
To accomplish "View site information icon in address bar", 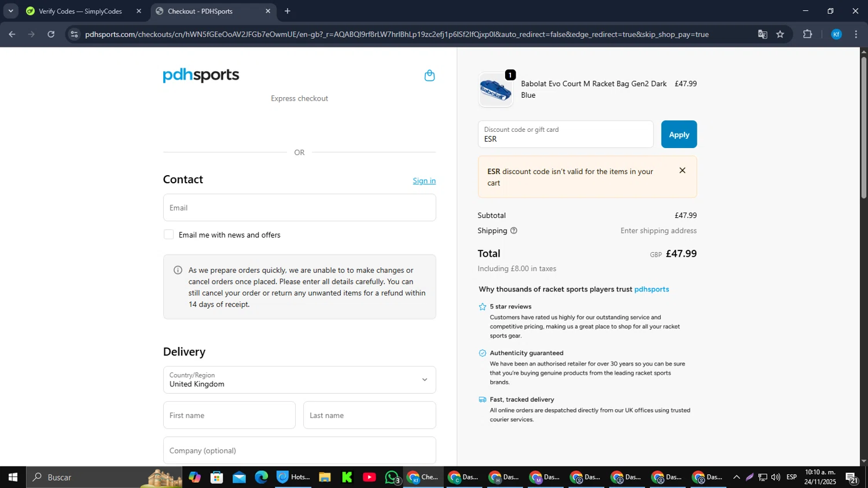I will (73, 34).
